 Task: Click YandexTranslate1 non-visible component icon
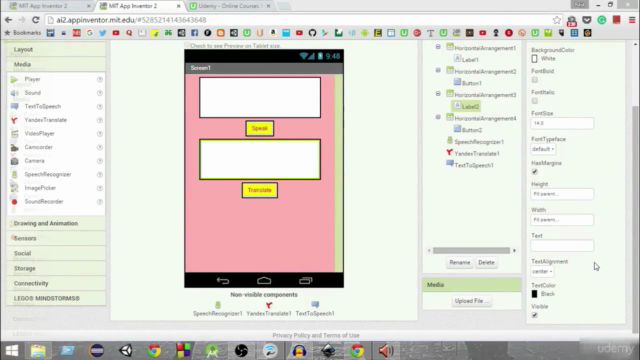point(269,305)
